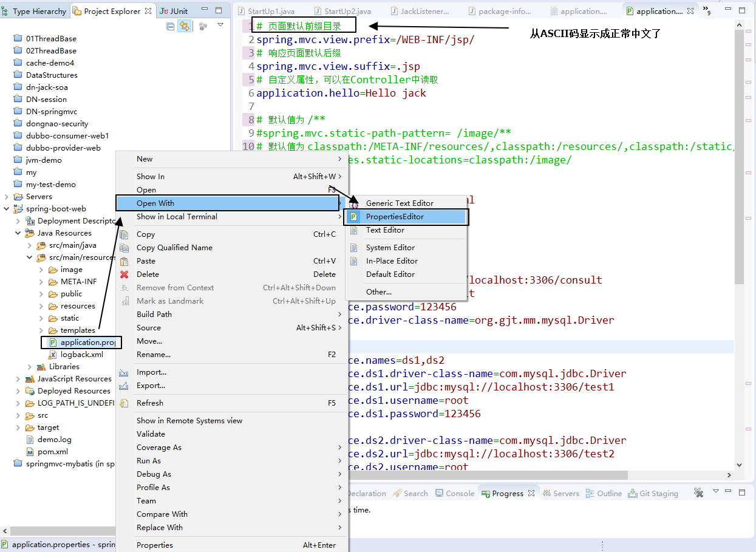Click the red Delete icon in the context menu
Screen dimensions: 756x552
[124, 274]
